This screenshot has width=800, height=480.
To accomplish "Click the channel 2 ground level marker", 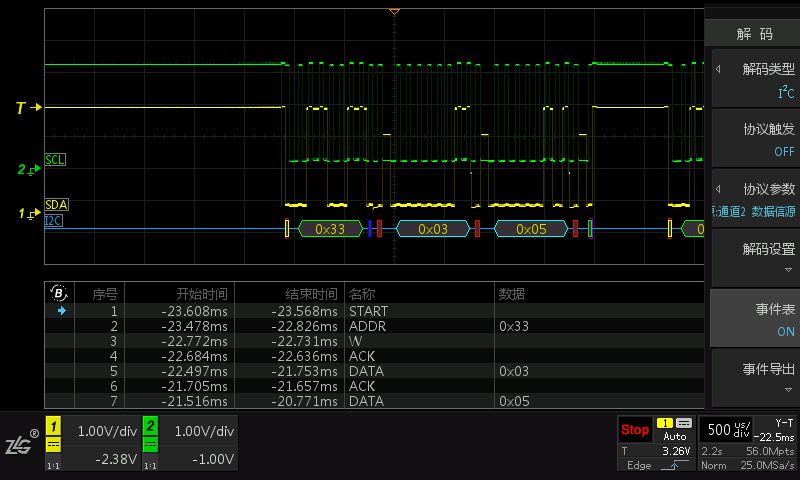I will 29,169.
